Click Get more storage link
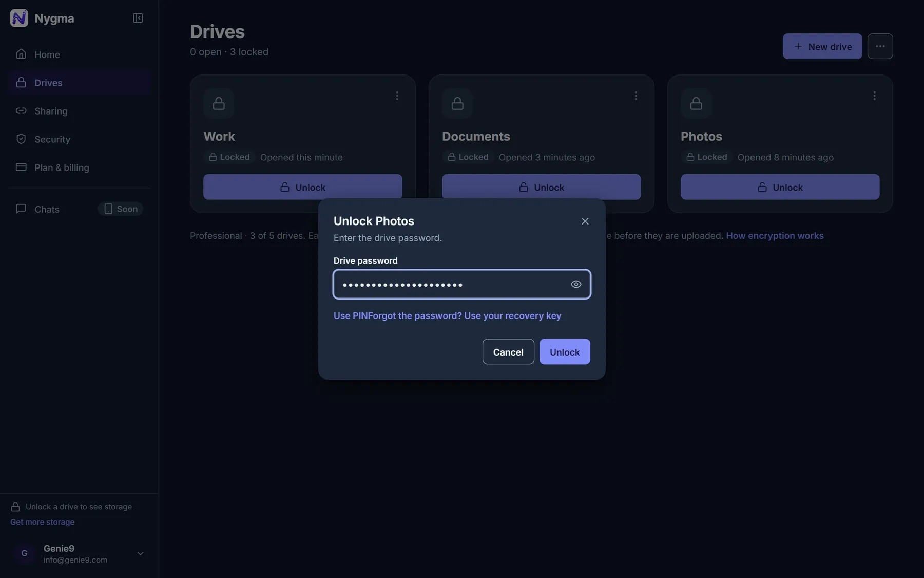 42,522
